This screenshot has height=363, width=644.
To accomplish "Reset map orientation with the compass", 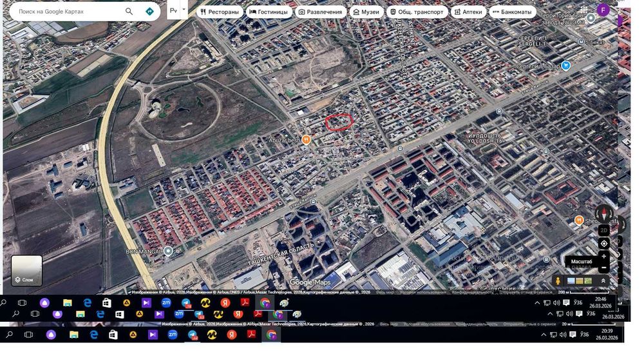I will pyautogui.click(x=604, y=213).
